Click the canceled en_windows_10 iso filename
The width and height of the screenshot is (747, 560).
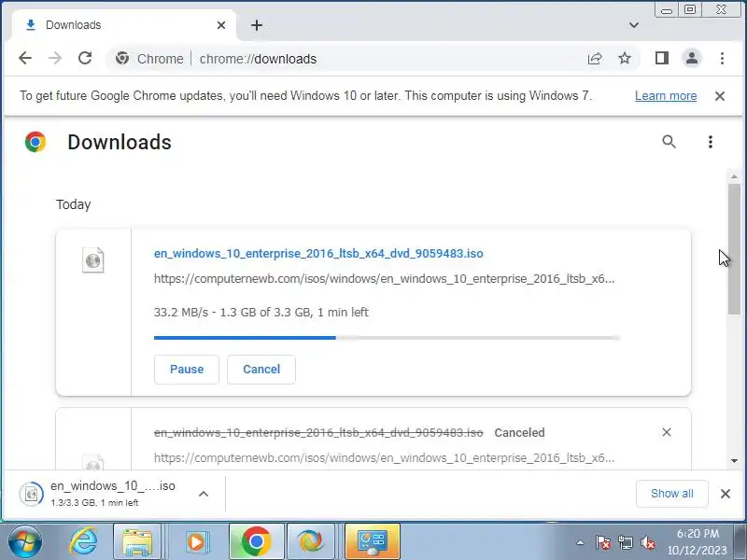click(x=318, y=432)
